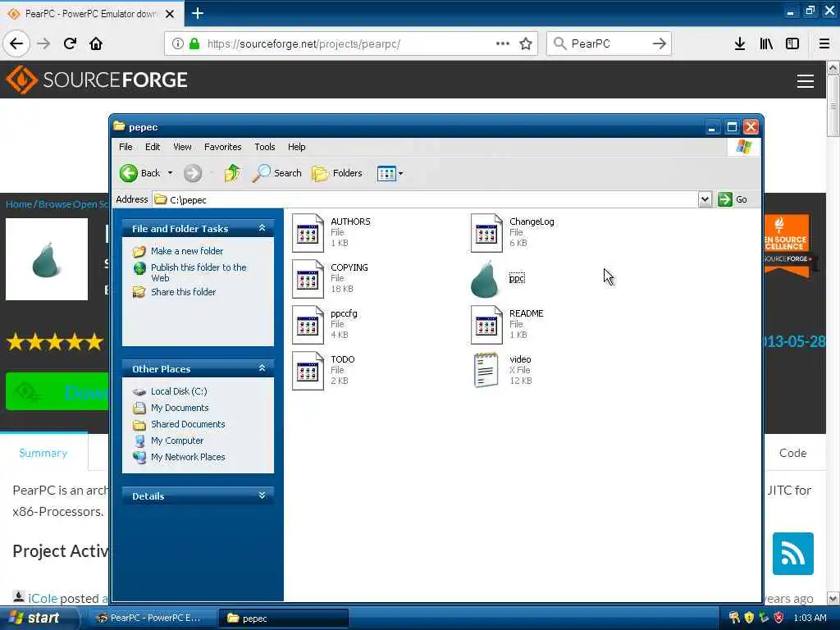Click the Forward arrow in Explorer toolbar
Image resolution: width=840 pixels, height=630 pixels.
(192, 173)
